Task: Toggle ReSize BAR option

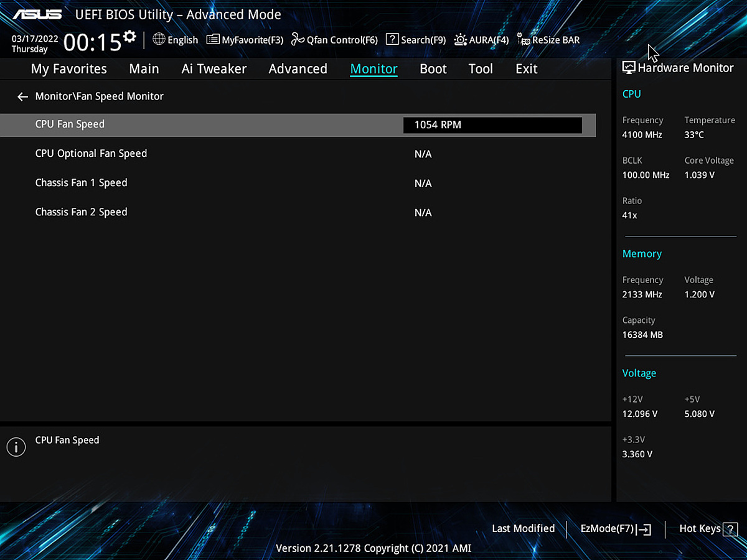Action: click(x=548, y=40)
